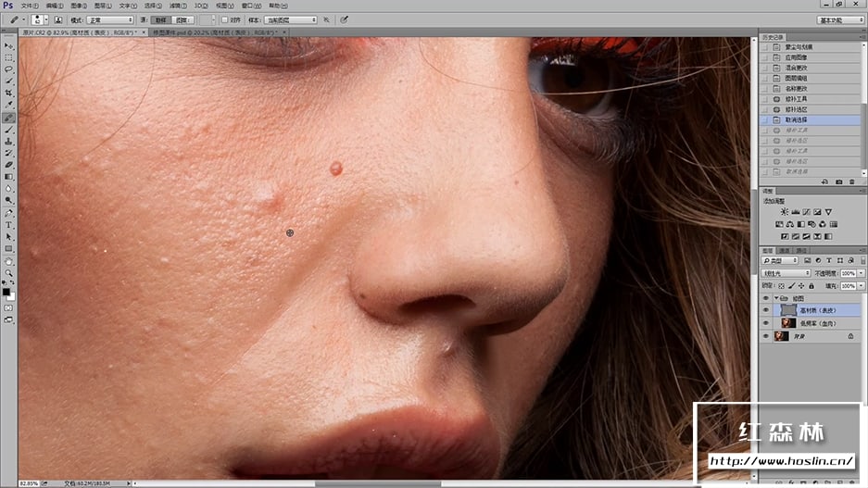
Task: Lock all (padlock) in Layers panel
Action: tap(811, 286)
